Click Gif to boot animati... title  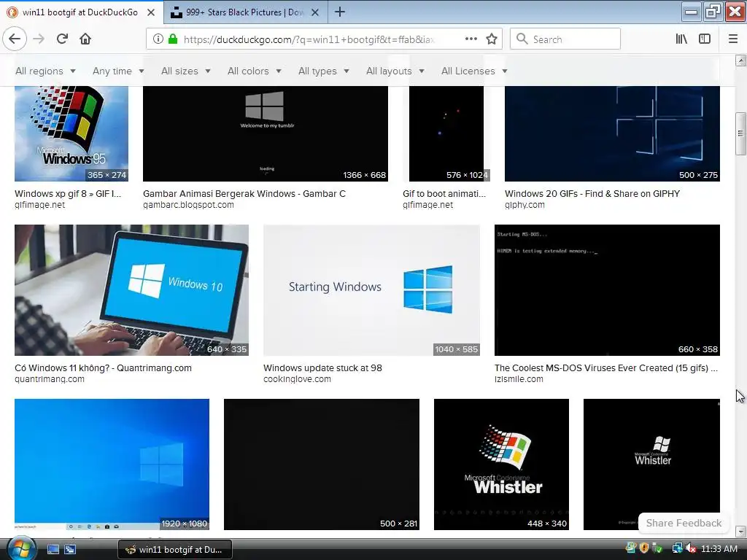[x=444, y=194]
